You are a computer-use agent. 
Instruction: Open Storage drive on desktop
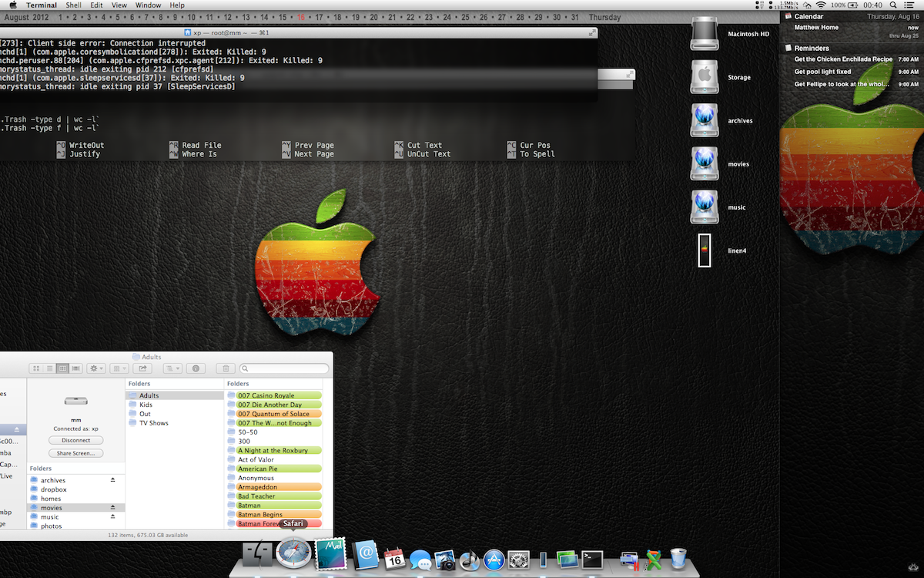click(705, 77)
